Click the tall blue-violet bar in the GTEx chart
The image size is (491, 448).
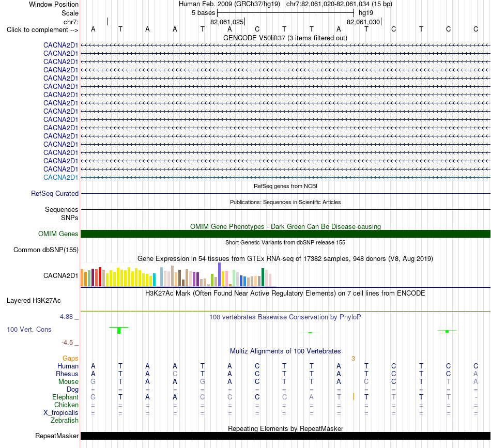pyautogui.click(x=220, y=274)
